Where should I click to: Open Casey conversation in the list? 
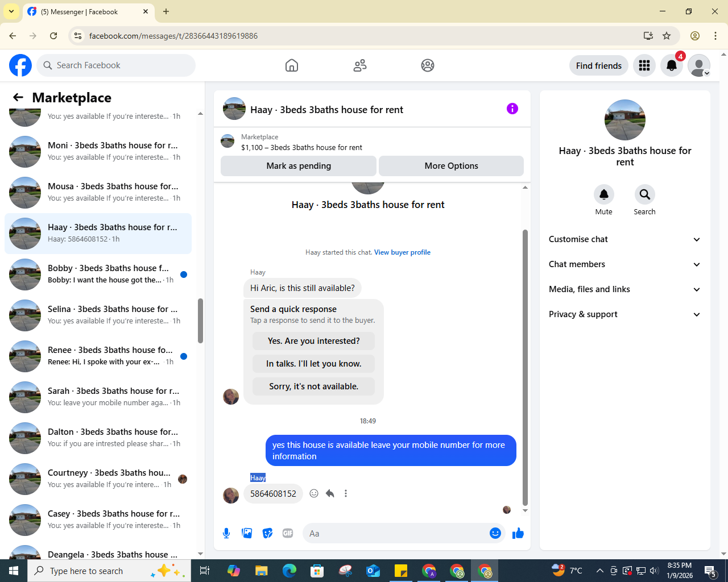point(98,520)
